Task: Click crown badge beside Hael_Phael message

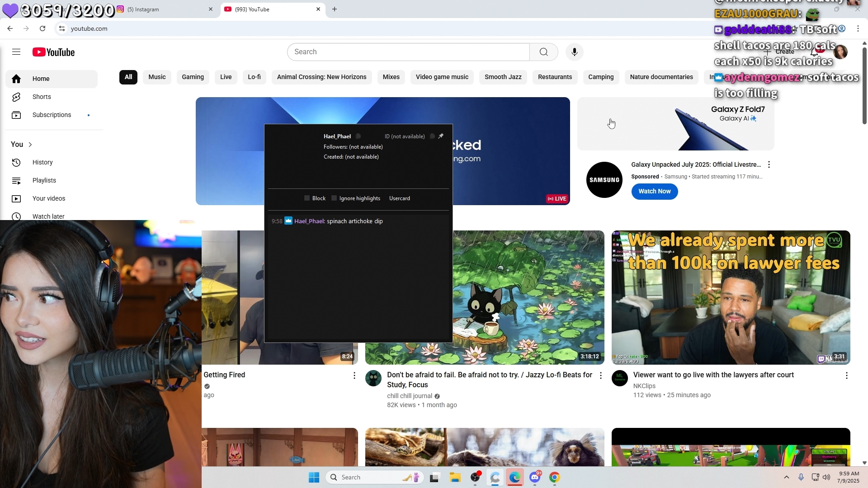Action: coord(288,221)
